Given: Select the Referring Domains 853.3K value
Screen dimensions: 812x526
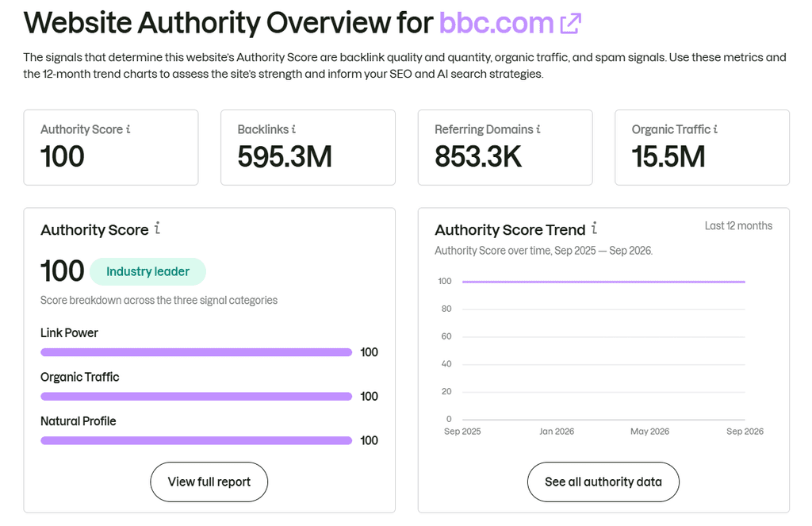Looking at the screenshot, I should click(478, 156).
